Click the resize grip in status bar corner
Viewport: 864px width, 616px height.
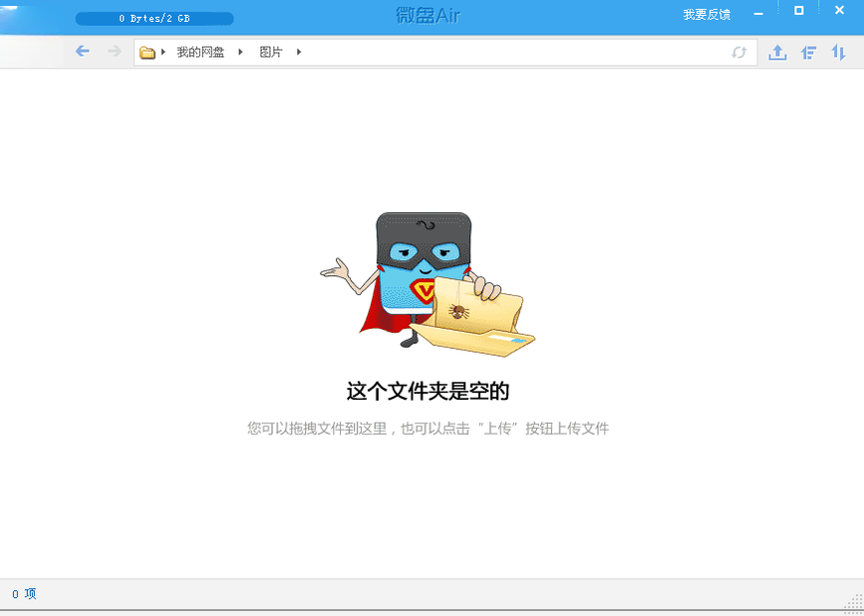click(853, 604)
